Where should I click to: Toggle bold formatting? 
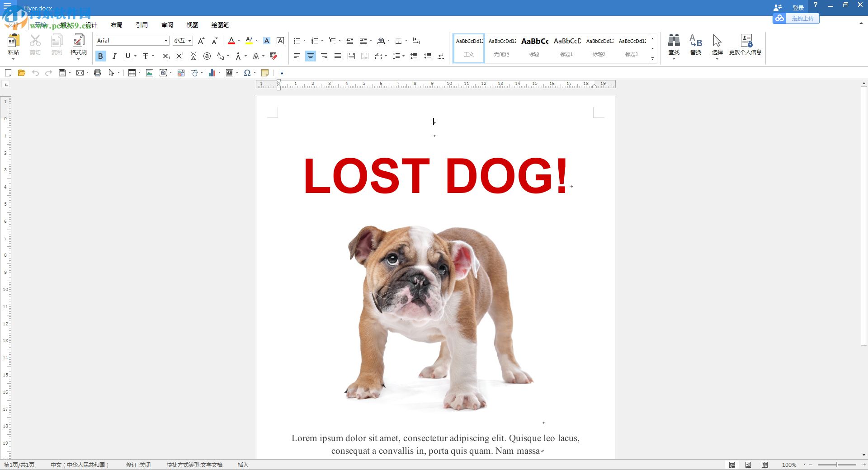(100, 56)
